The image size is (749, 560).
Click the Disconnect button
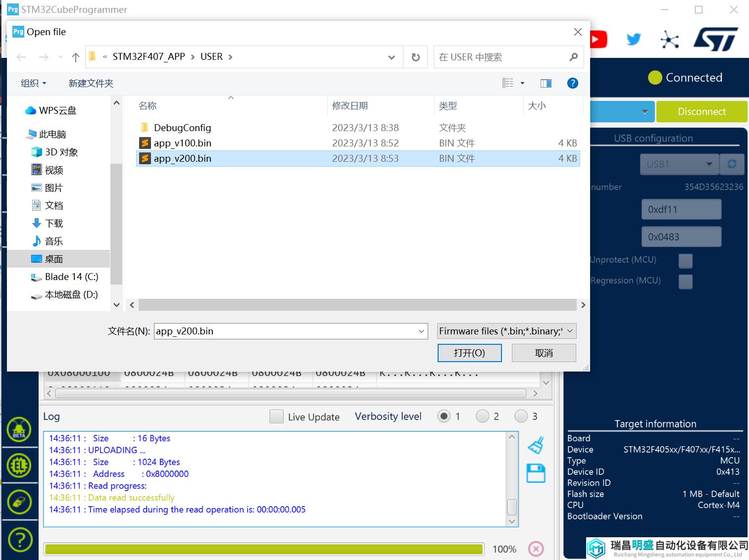pos(701,112)
